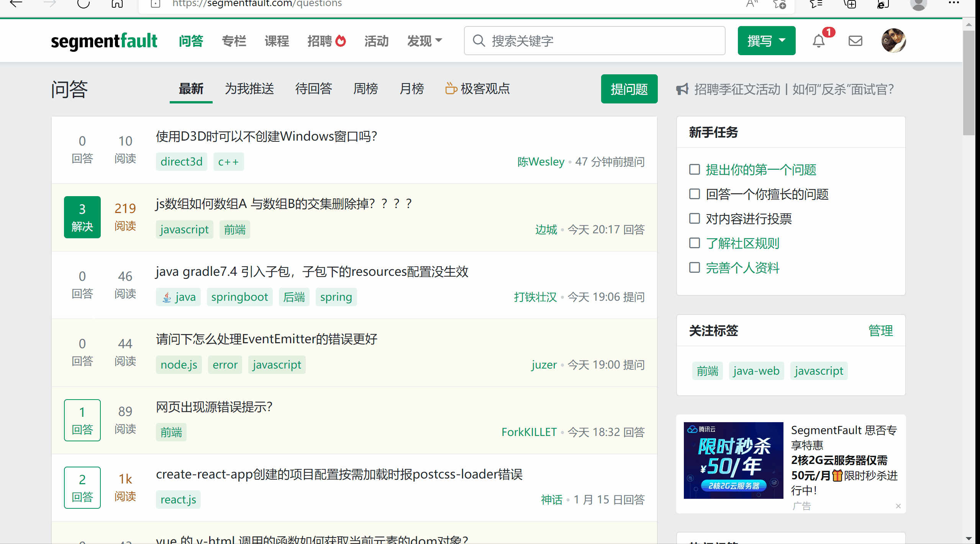Click the browser refresh icon

[83, 4]
